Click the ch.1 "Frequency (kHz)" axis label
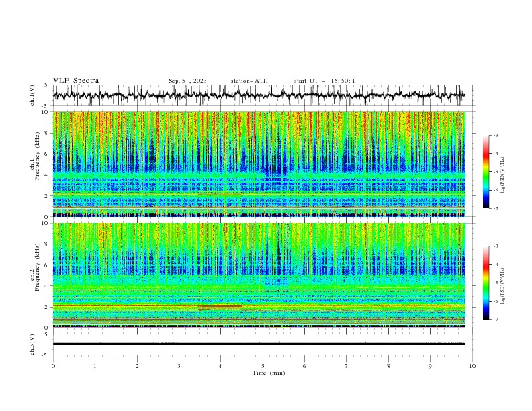The image size is (532, 411). click(38, 156)
